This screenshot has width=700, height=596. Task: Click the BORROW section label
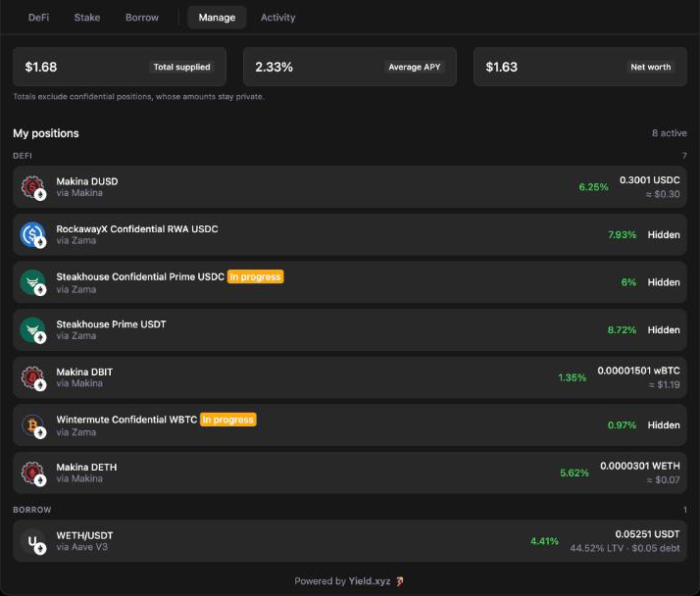coord(32,510)
